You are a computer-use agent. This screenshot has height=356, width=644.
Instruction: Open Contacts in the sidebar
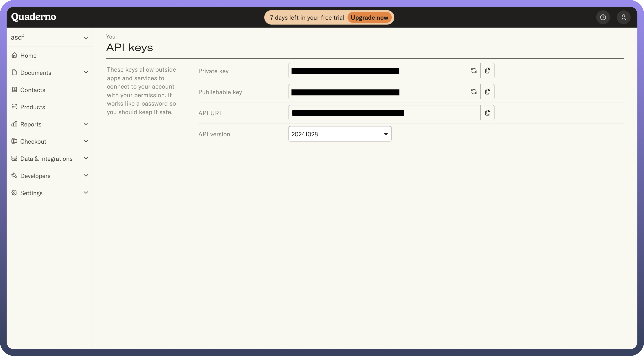[33, 90]
